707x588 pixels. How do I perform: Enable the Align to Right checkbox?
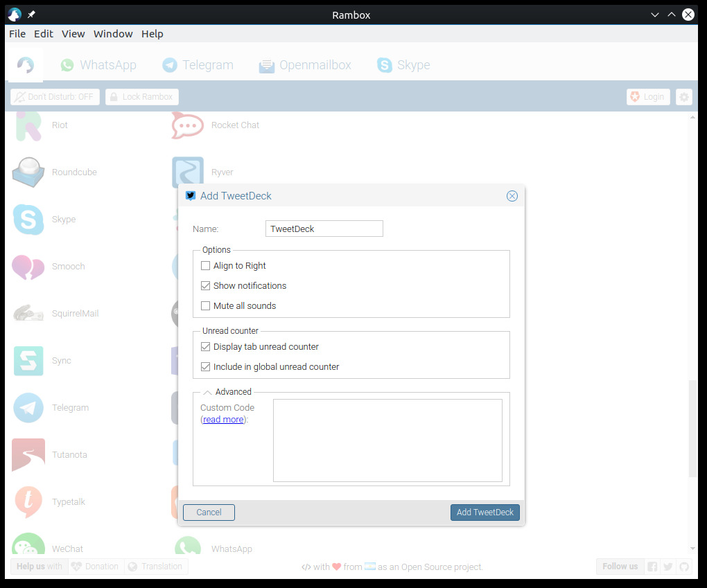click(205, 266)
